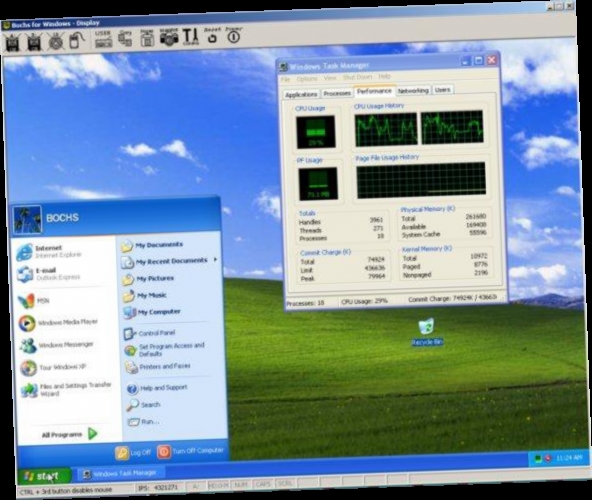Click Turn Off Computer button
Screen dimensions: 592x500
(191, 451)
